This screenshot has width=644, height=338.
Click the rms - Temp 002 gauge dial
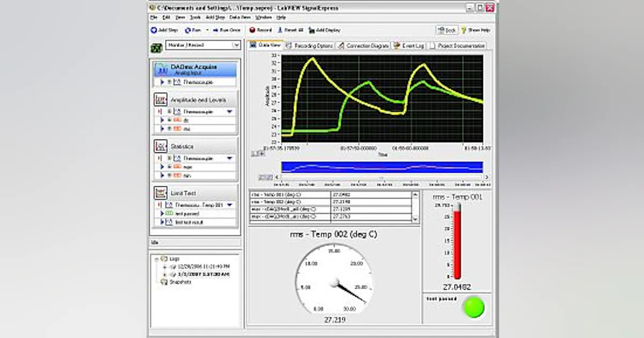click(334, 281)
